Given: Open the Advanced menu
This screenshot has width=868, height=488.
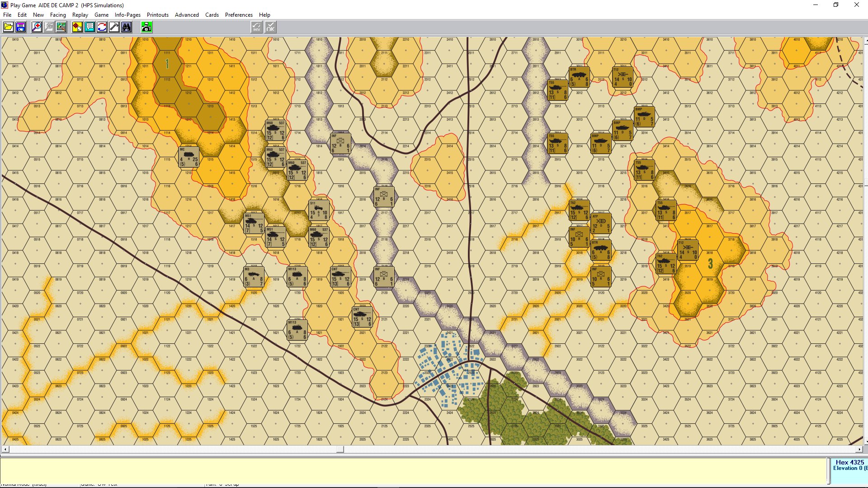Looking at the screenshot, I should 187,15.
